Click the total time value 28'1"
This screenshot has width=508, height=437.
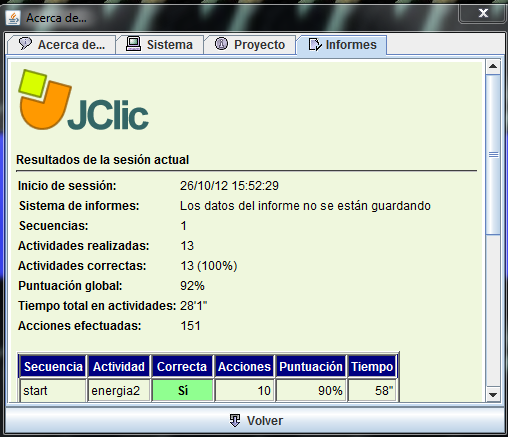point(194,306)
